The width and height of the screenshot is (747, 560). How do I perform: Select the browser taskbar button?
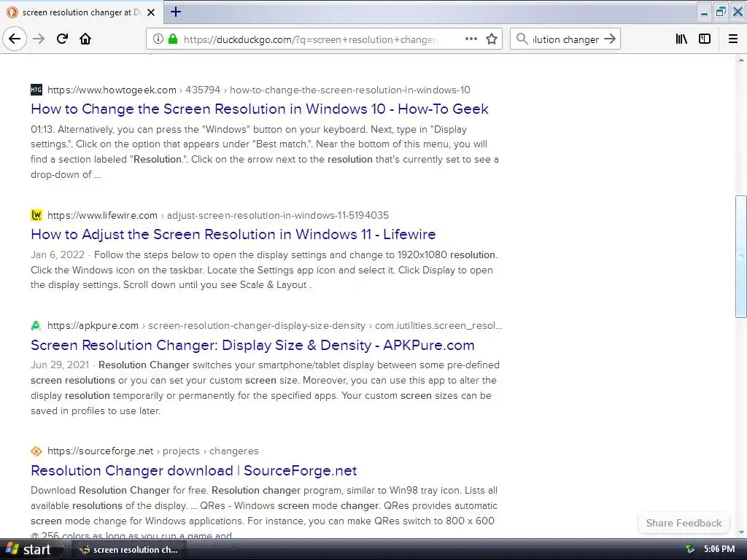pos(128,550)
